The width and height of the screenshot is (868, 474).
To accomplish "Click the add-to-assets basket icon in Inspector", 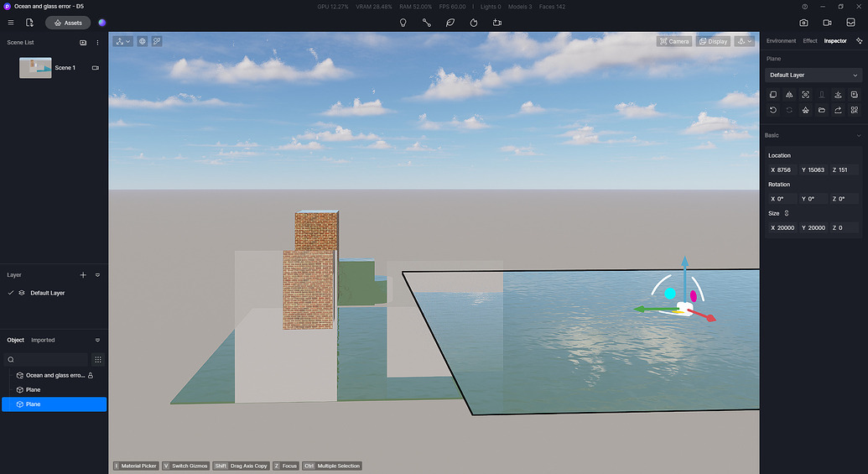I will click(x=805, y=110).
